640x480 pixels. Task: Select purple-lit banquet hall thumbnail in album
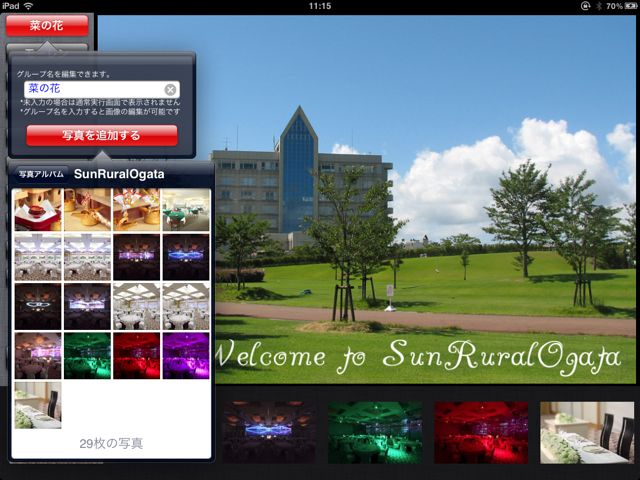pyautogui.click(x=186, y=356)
